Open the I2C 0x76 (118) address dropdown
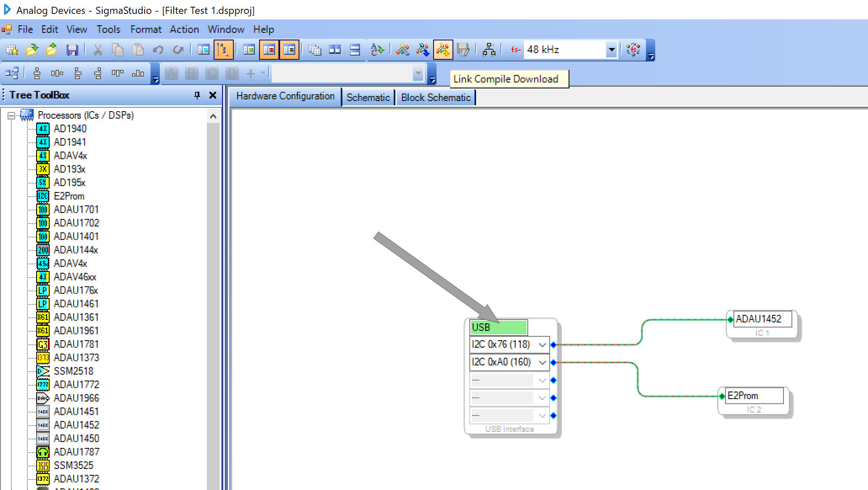868x490 pixels. pyautogui.click(x=542, y=345)
